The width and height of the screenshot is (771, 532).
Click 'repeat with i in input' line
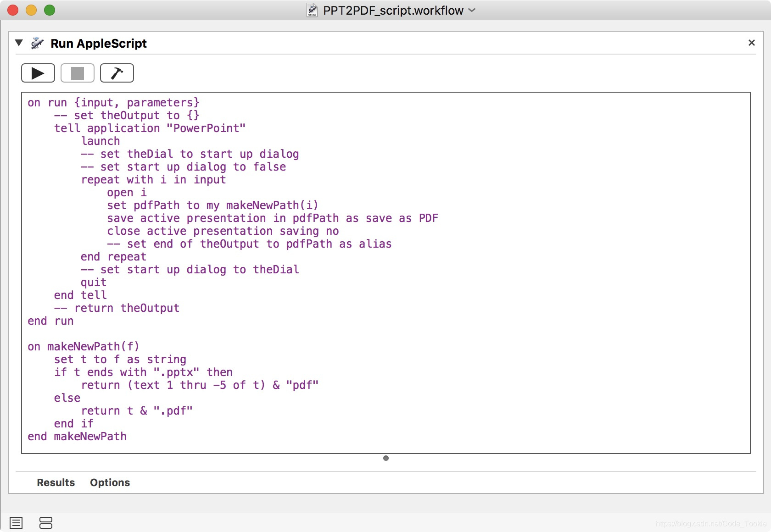tap(153, 180)
